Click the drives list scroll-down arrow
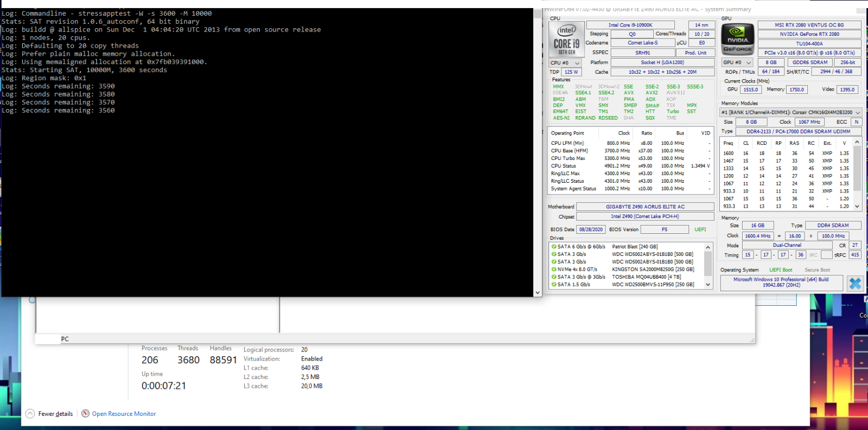The image size is (868, 430). tap(707, 284)
